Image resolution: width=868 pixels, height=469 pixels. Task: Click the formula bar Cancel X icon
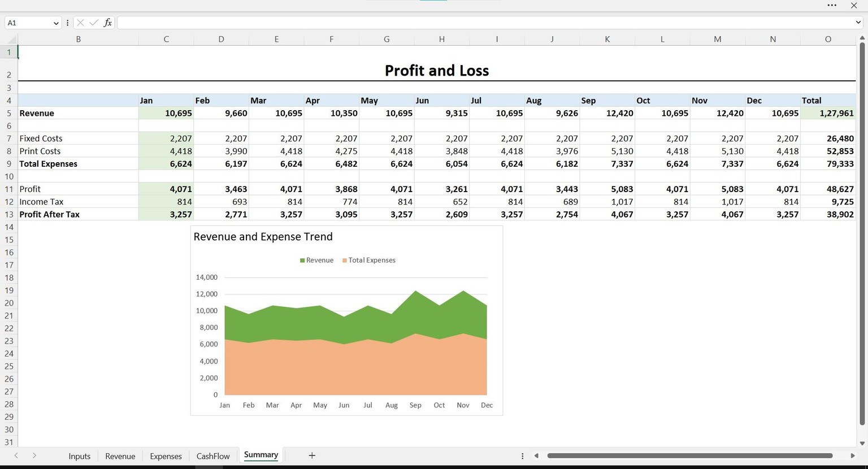[80, 23]
